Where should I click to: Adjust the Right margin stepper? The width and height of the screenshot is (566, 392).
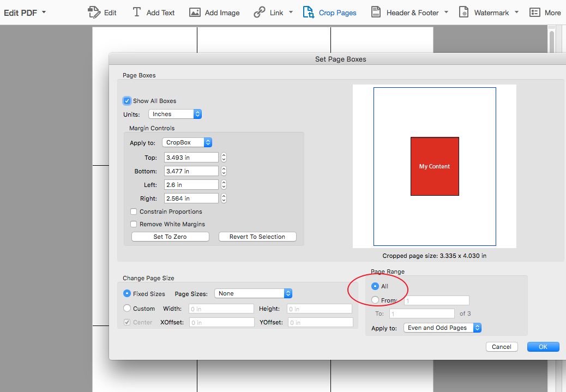coord(224,198)
